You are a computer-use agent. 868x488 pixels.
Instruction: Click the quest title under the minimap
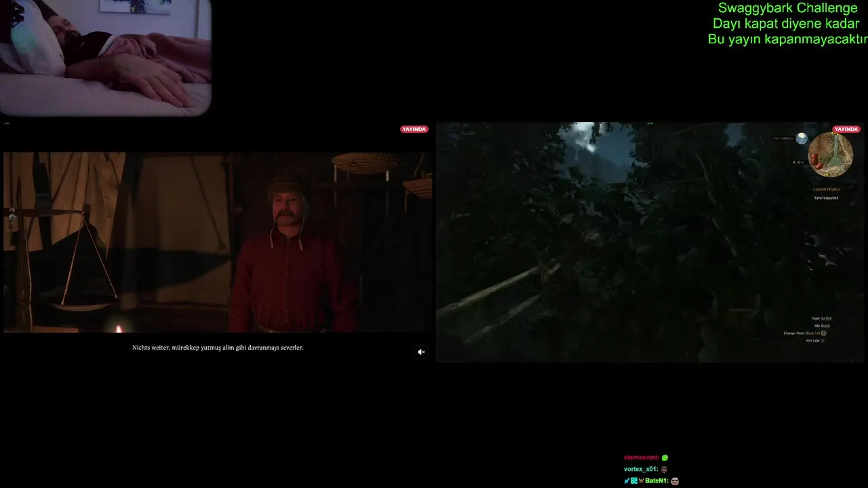(x=827, y=189)
